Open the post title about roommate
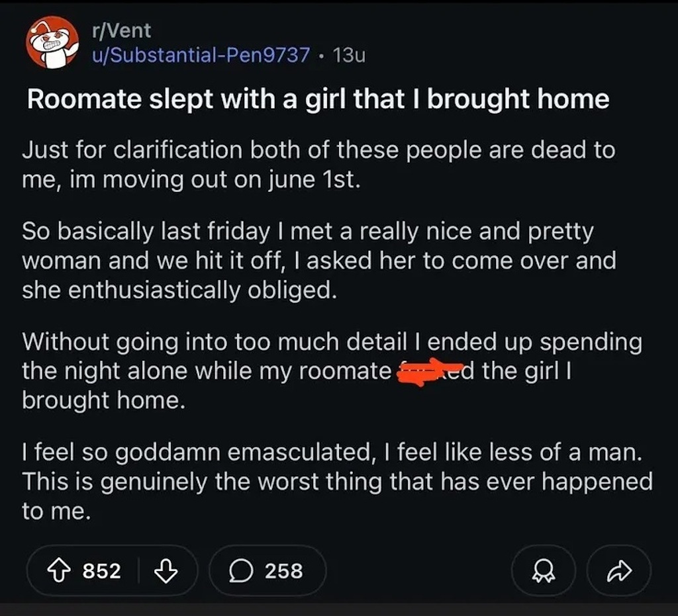678x616 pixels. coord(318,99)
